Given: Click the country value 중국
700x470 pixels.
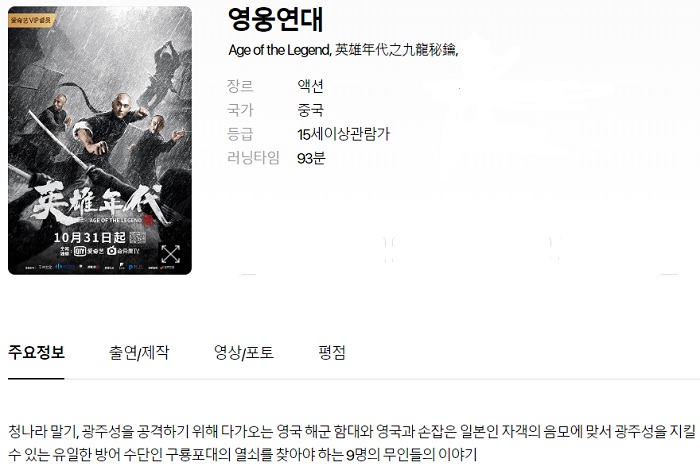Looking at the screenshot, I should 310,110.
